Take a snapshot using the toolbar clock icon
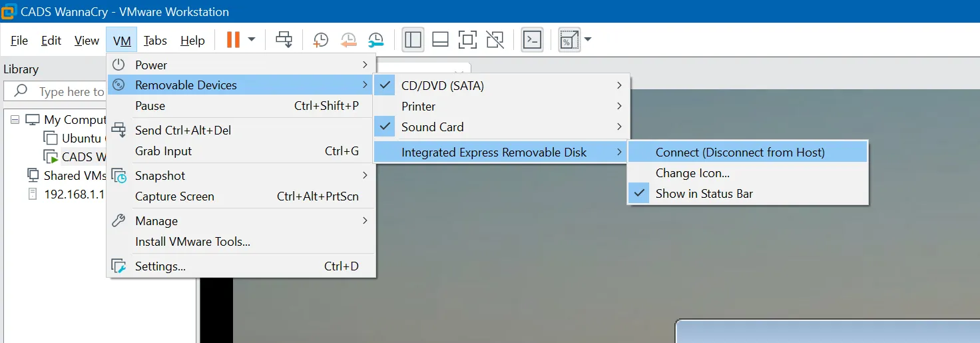Screen dimensions: 980x343 tap(320, 40)
